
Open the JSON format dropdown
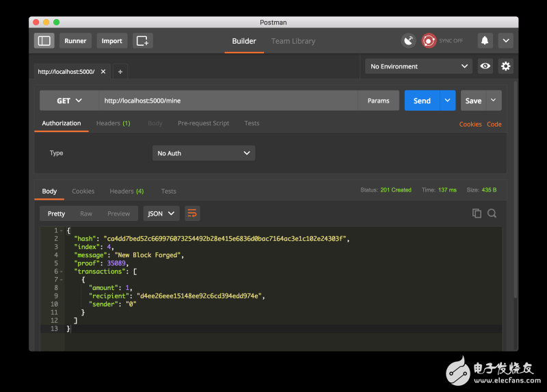(x=161, y=213)
